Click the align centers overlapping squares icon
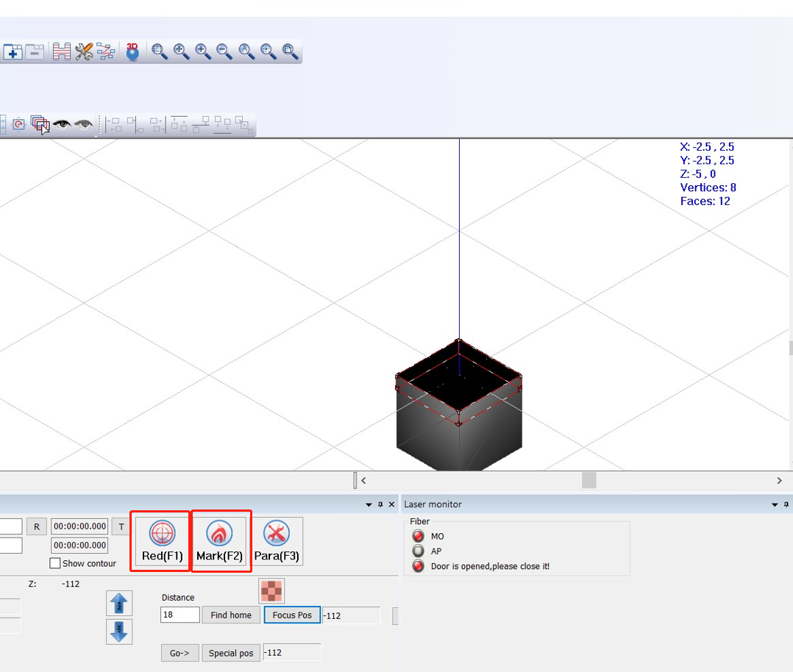Screen dimensions: 793x672 pos(243,125)
